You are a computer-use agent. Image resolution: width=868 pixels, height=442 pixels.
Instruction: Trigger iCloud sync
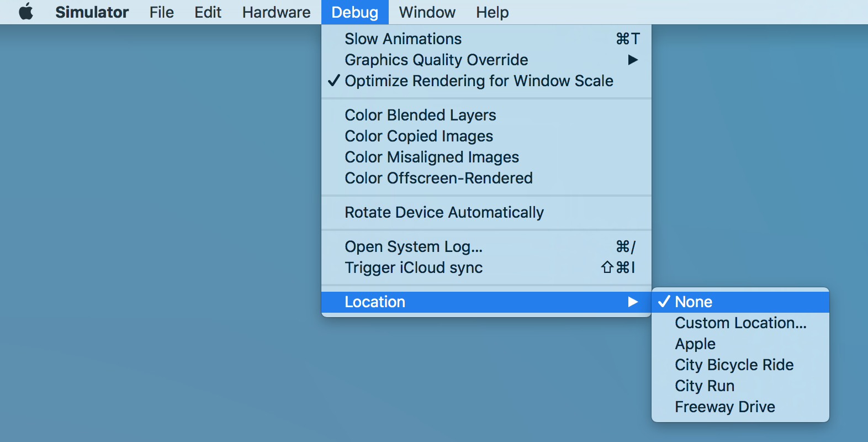[414, 267]
